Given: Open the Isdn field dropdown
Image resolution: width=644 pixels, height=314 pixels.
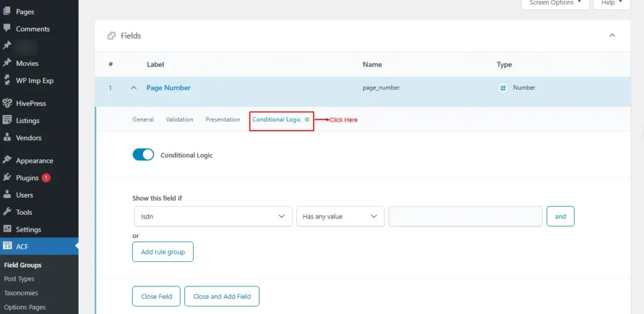Looking at the screenshot, I should point(213,216).
